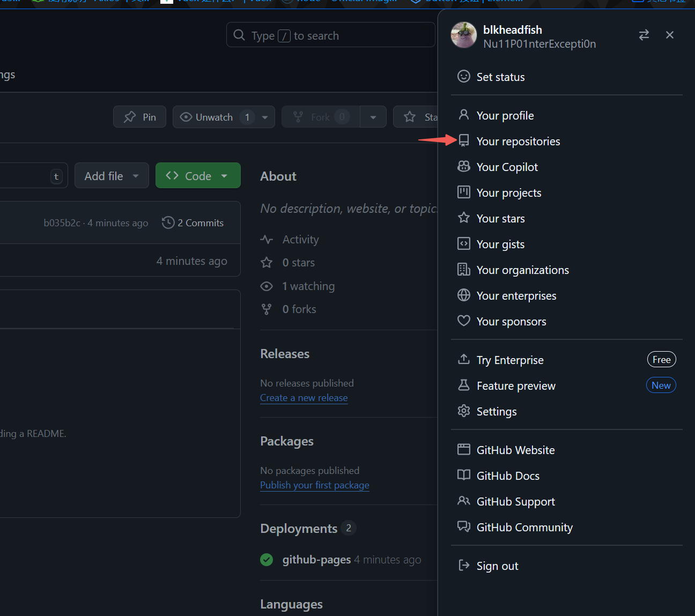Click the account switcher arrows icon
This screenshot has width=695, height=616.
[644, 35]
